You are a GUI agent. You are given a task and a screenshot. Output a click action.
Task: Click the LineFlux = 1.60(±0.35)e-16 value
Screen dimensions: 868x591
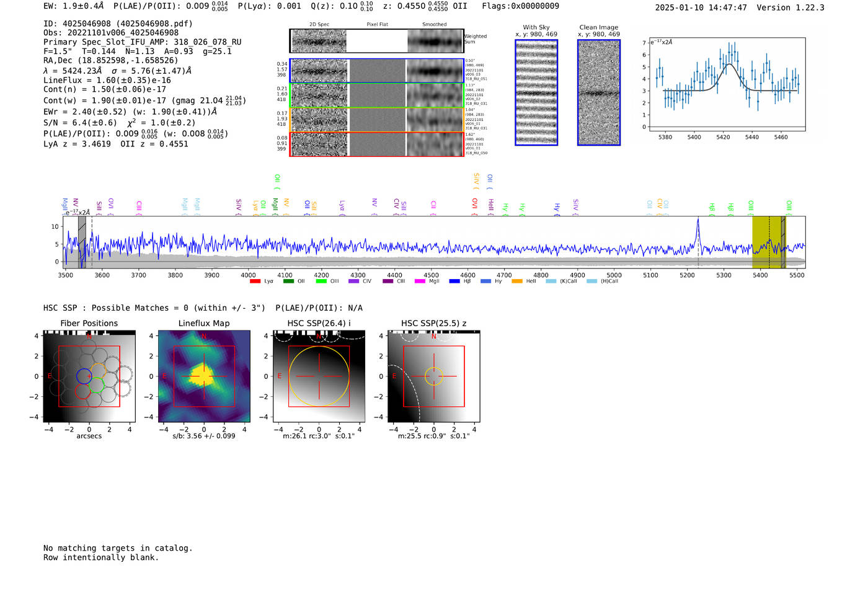click(x=107, y=80)
